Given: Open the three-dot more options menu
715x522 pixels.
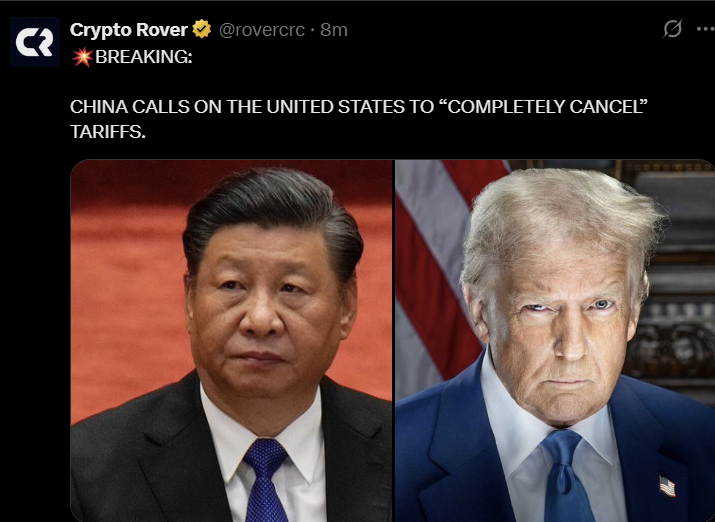Looking at the screenshot, I should [705, 29].
